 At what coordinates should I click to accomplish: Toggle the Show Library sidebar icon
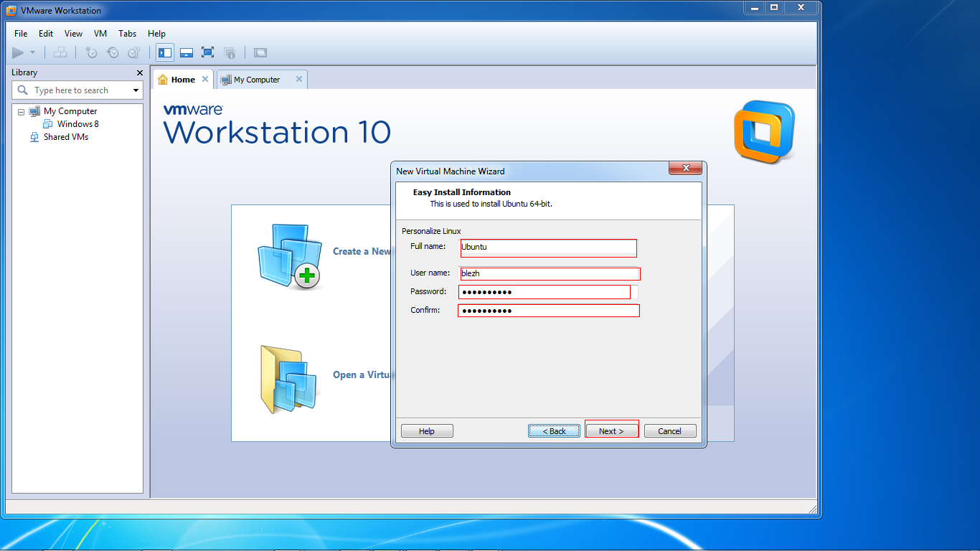[x=164, y=52]
